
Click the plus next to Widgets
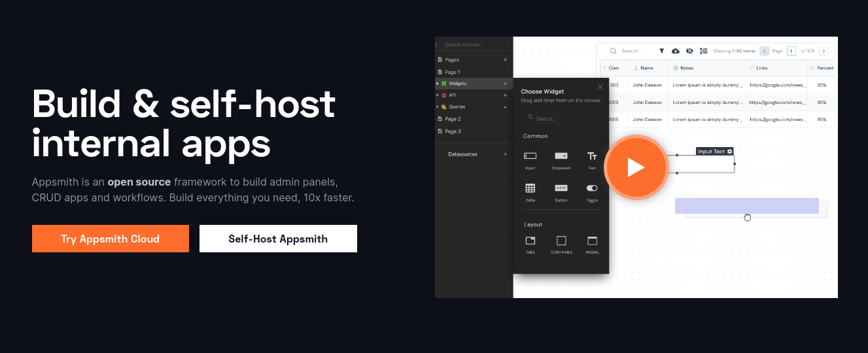tap(505, 84)
